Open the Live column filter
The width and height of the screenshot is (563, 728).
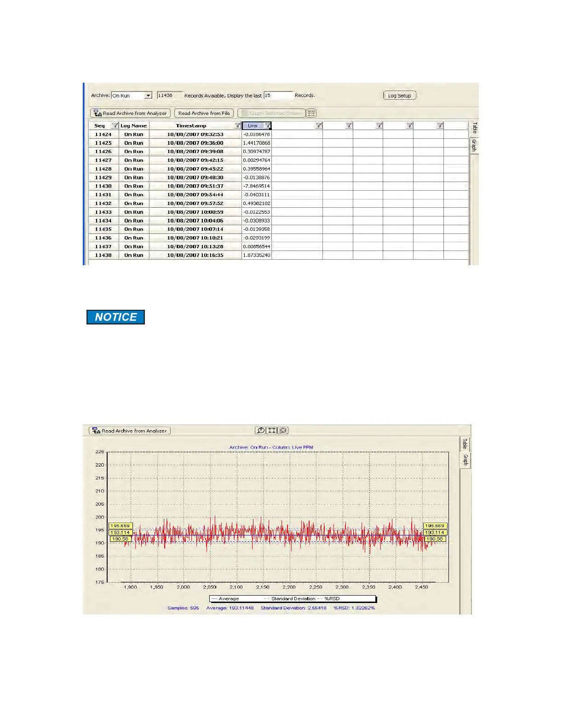click(268, 125)
